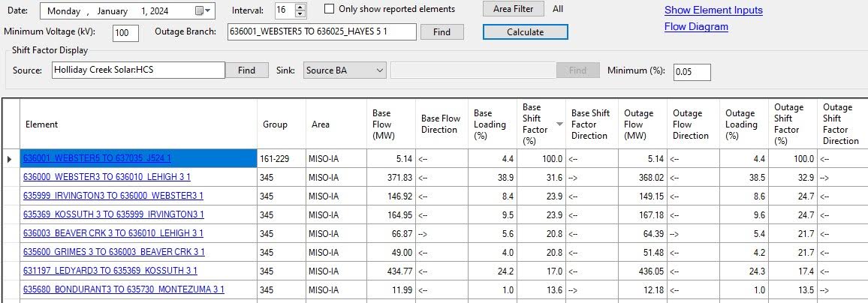Open 631197_LEDYARD3 TO 635369_KOSSUTH 3 1 link

(110, 271)
